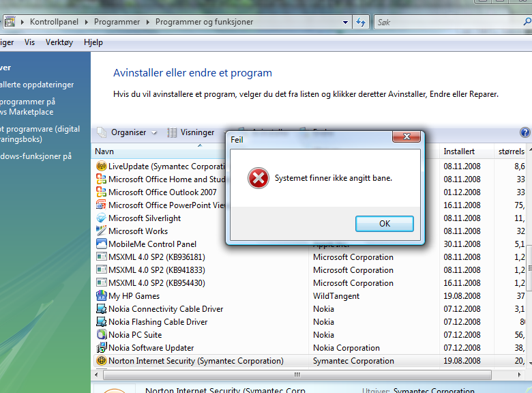
Task: Select the My HP Games row name
Action: point(134,296)
